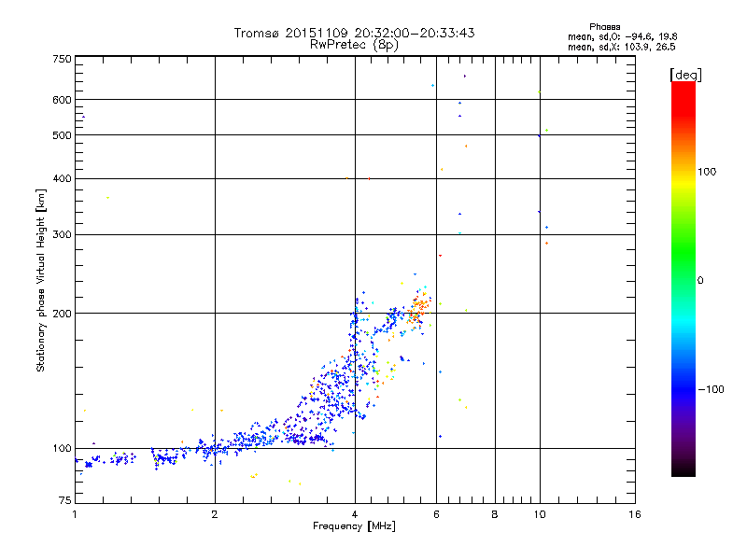This screenshot has height=560, width=747.
Task: Click the black bottom of the color bar
Action: (x=684, y=468)
